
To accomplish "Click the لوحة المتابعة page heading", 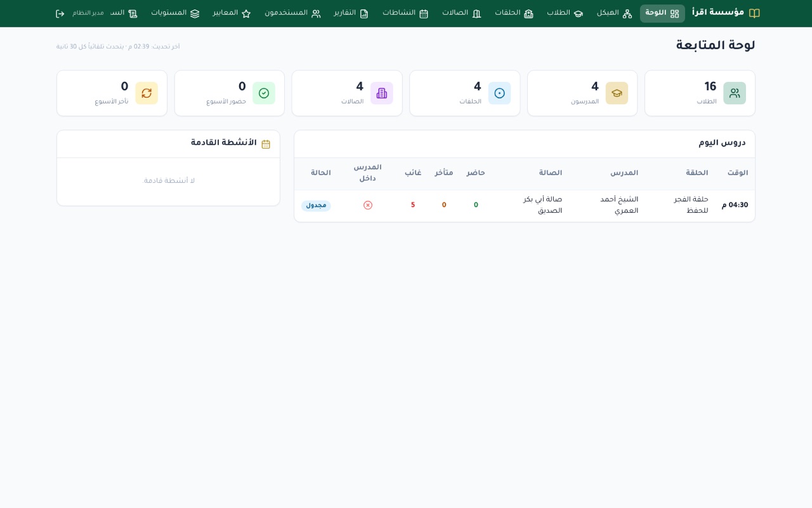I will 716,46.
